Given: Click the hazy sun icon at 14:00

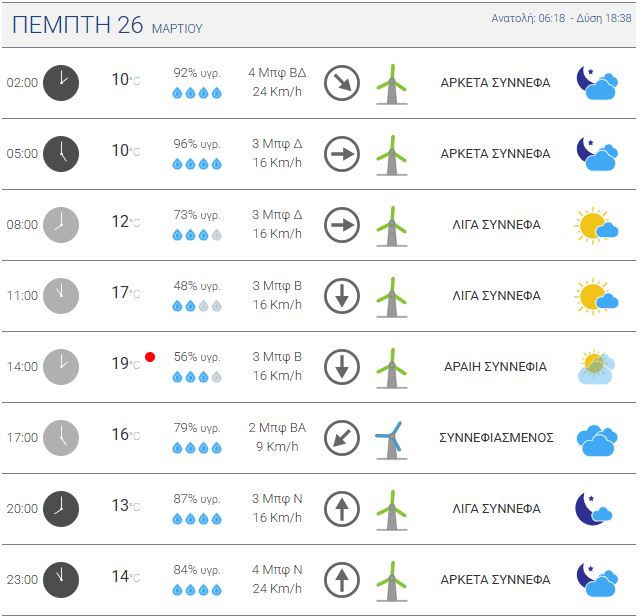Looking at the screenshot, I should 596,366.
